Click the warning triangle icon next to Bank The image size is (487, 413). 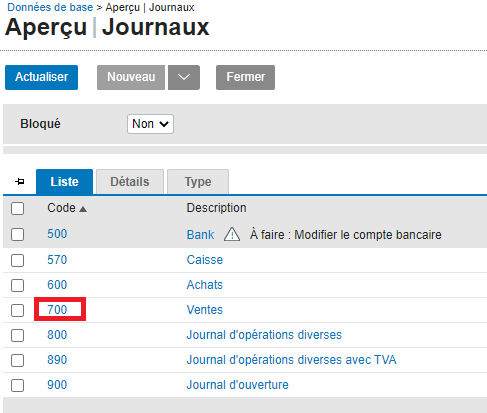pyautogui.click(x=232, y=234)
